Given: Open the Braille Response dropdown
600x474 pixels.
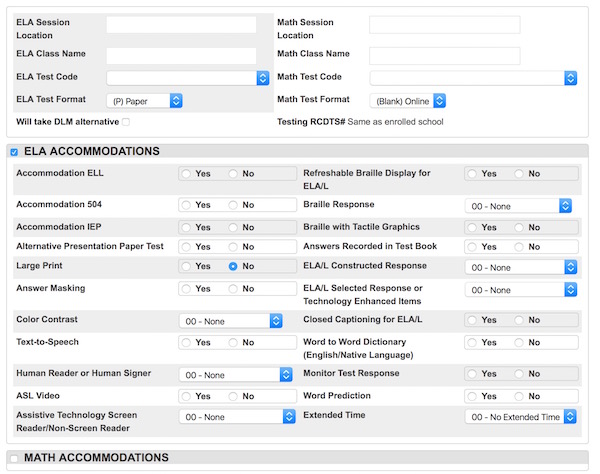Looking at the screenshot, I should (x=518, y=206).
